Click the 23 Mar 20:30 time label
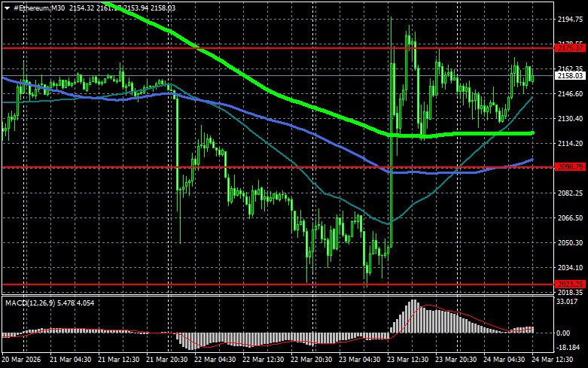 (x=456, y=360)
